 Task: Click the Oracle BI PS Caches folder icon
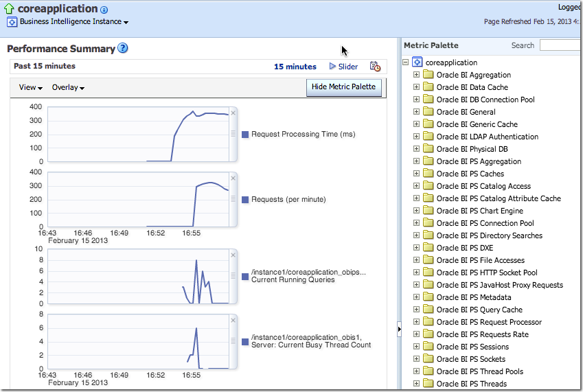(x=428, y=173)
